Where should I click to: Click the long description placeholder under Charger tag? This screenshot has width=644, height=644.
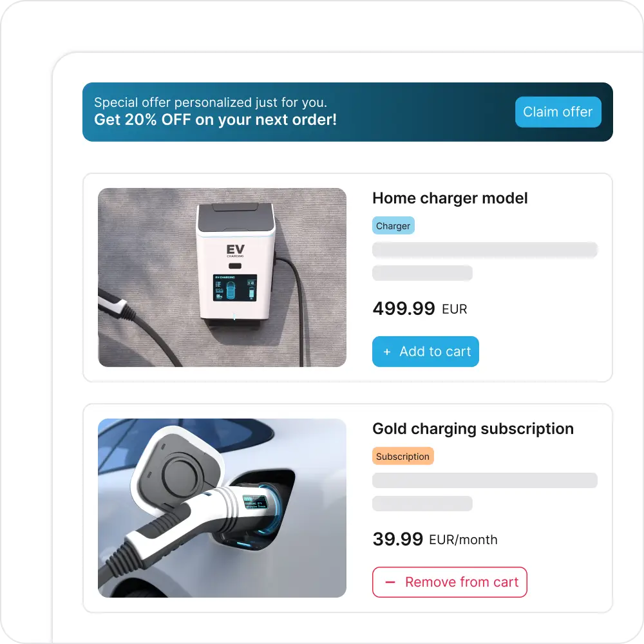[485, 250]
